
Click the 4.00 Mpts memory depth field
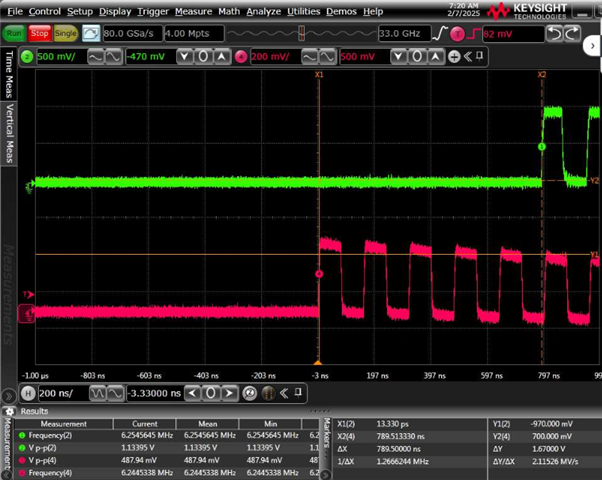[x=194, y=33]
